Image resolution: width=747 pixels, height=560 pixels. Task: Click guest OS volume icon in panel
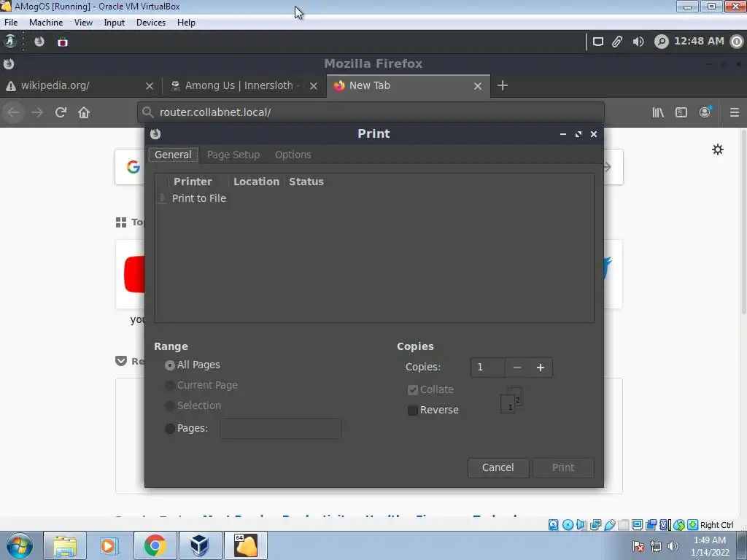coord(638,42)
